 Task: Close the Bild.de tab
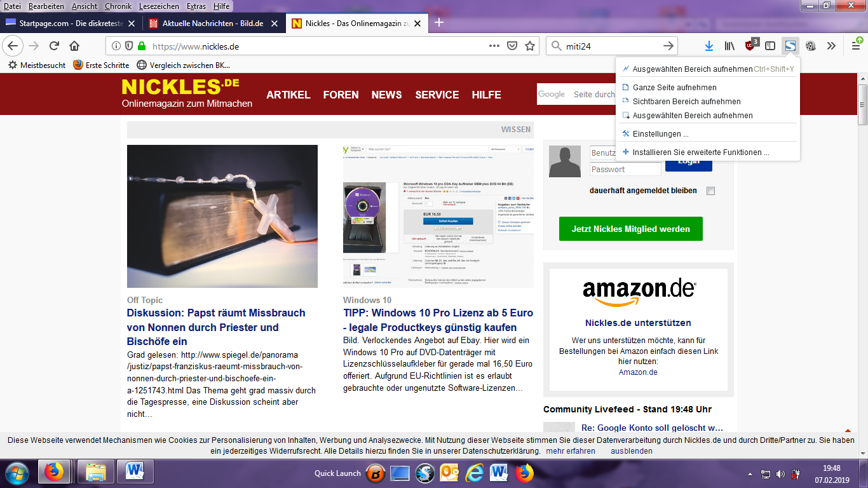[275, 24]
